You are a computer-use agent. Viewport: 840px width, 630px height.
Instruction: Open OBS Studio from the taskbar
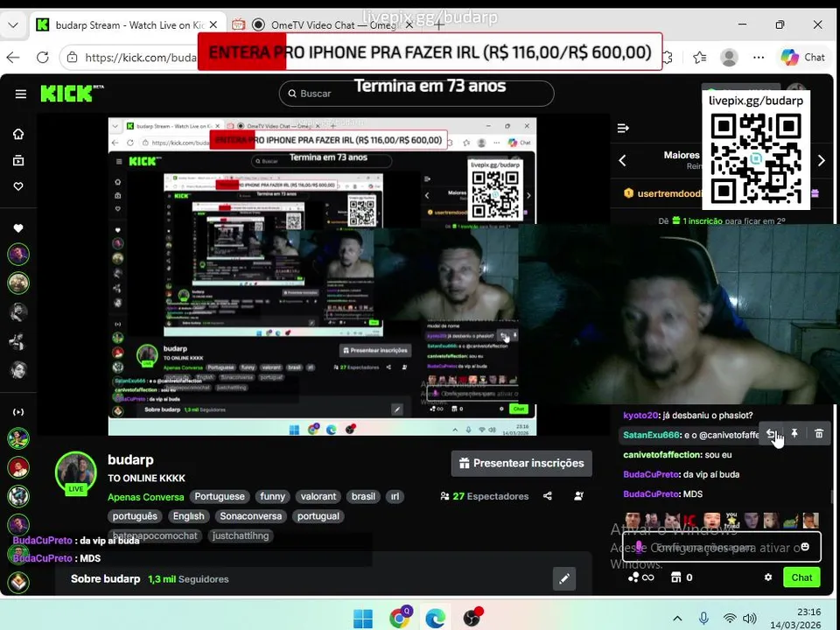tap(472, 618)
